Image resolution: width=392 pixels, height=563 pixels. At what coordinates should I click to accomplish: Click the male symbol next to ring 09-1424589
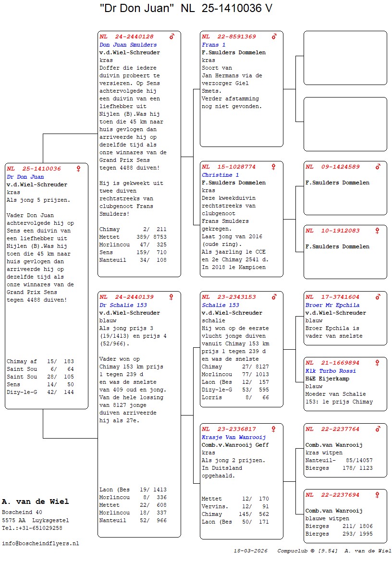click(x=378, y=167)
